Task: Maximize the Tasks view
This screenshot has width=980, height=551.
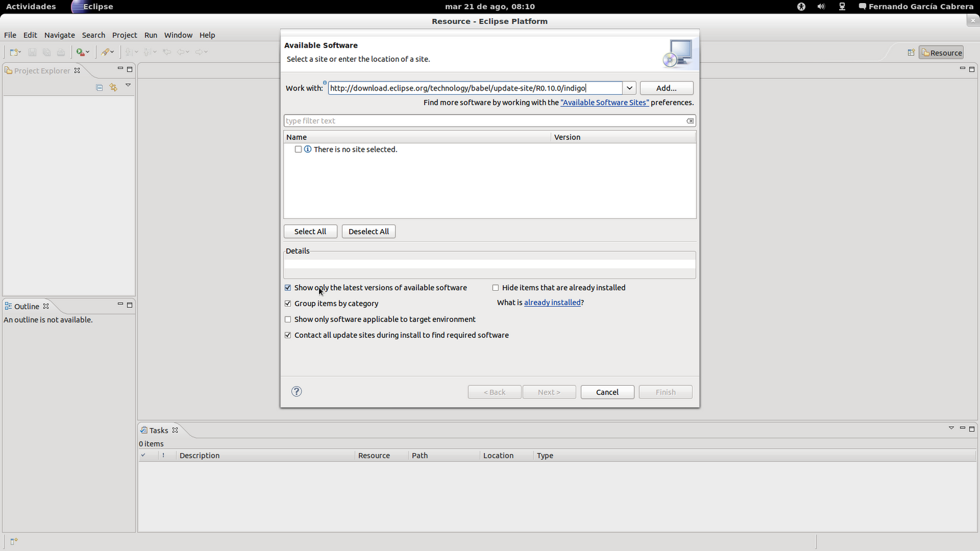Action: click(972, 429)
